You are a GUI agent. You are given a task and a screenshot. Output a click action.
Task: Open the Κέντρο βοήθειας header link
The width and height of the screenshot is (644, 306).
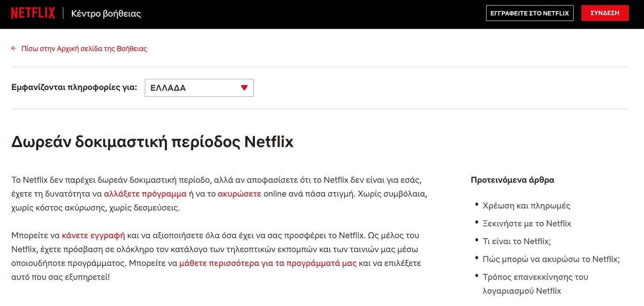(x=106, y=13)
